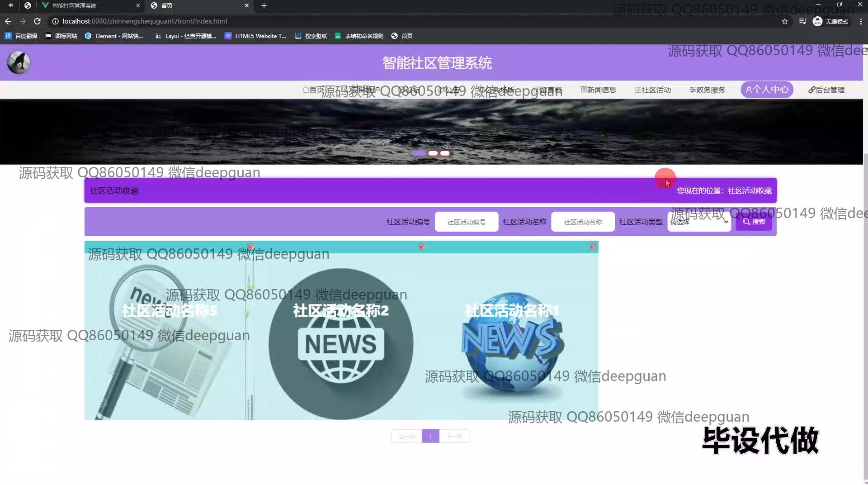Select the third carousel indicator dot
Viewport: 868px width, 485px height.
pos(445,153)
